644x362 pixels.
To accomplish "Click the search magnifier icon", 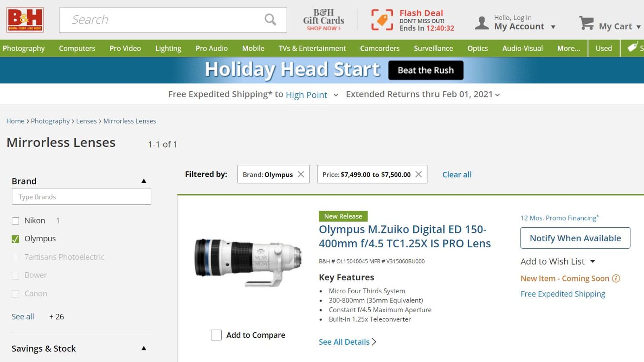I will (270, 19).
